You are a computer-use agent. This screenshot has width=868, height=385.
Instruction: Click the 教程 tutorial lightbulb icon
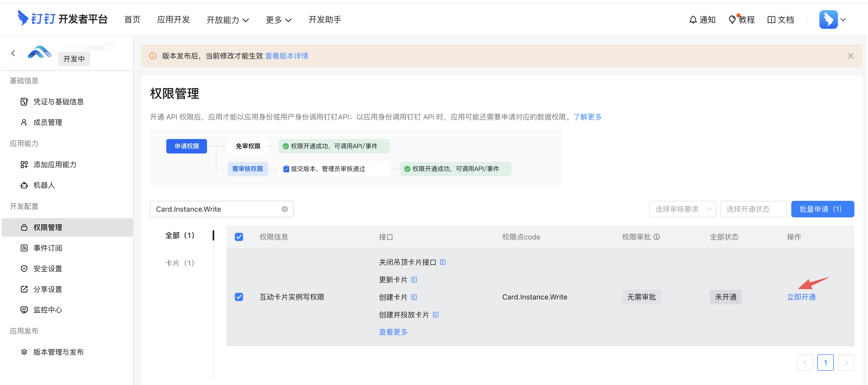click(732, 19)
